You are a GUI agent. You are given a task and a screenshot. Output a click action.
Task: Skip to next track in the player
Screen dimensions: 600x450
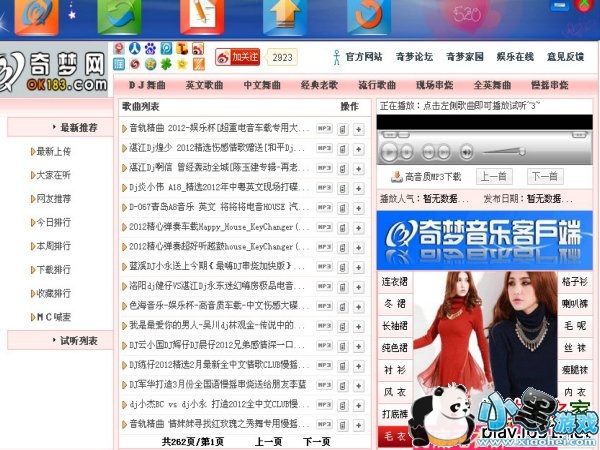tap(444, 152)
